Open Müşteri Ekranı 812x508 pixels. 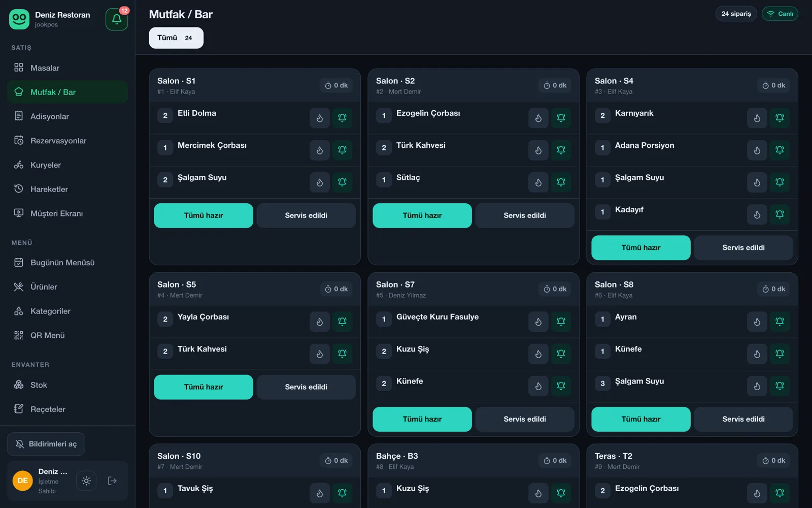[67, 213]
